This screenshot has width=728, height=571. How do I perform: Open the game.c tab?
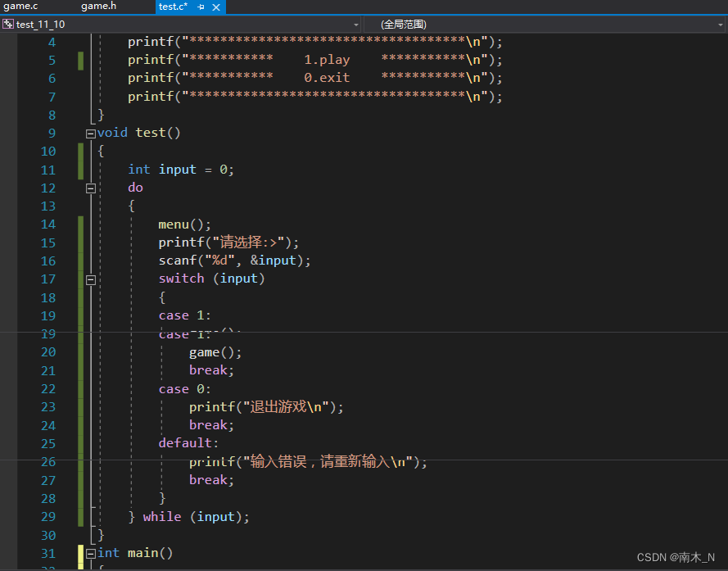tap(21, 7)
